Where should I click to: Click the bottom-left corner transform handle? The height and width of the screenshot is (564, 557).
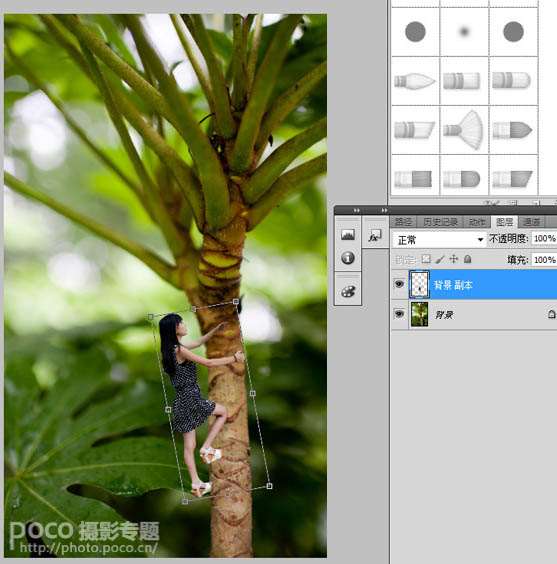(x=185, y=501)
